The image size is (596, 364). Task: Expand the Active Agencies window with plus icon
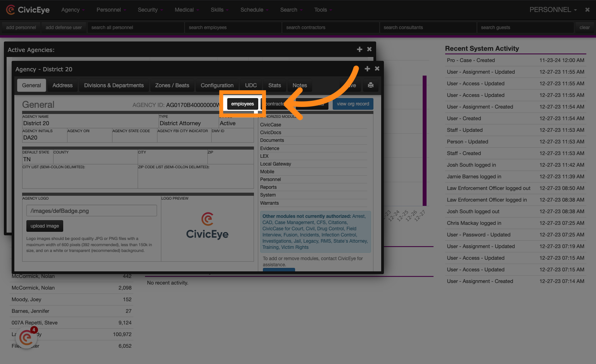point(359,49)
